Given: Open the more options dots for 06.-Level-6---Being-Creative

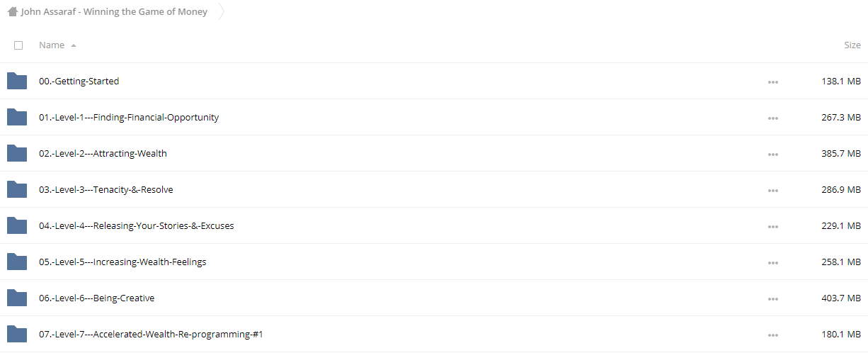Looking at the screenshot, I should 772,298.
